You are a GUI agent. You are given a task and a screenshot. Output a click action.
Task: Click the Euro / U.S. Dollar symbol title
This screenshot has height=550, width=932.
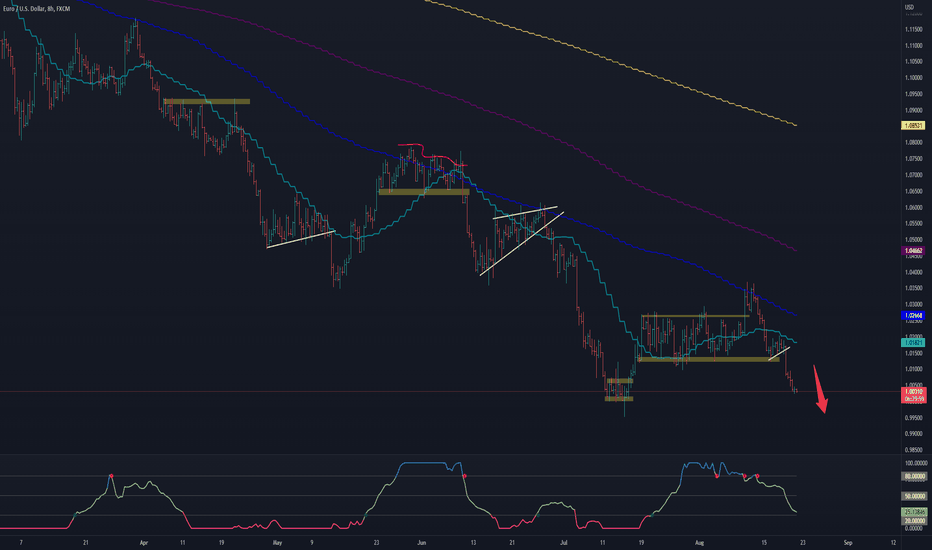pyautogui.click(x=36, y=9)
